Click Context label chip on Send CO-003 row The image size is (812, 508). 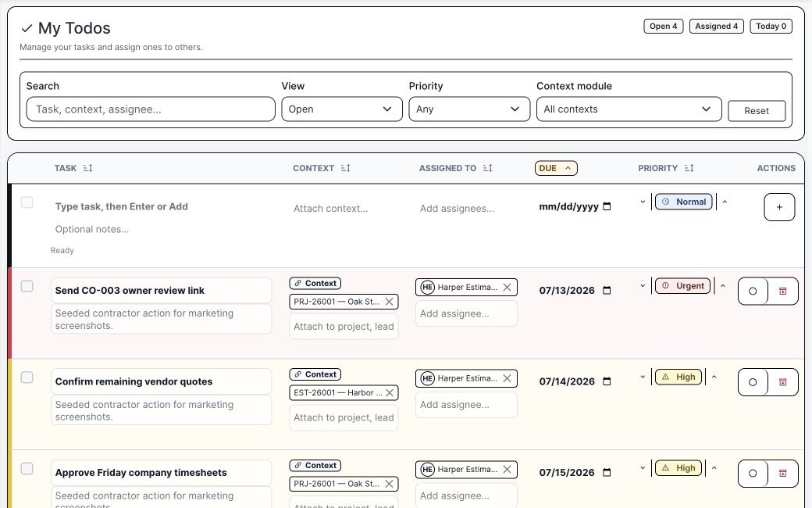pyautogui.click(x=315, y=284)
